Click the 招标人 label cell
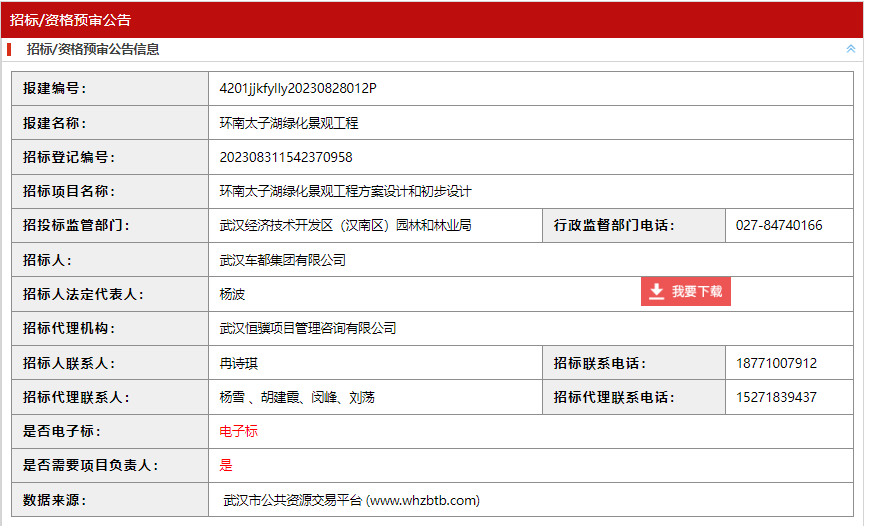This screenshot has width=869, height=526. 110,260
